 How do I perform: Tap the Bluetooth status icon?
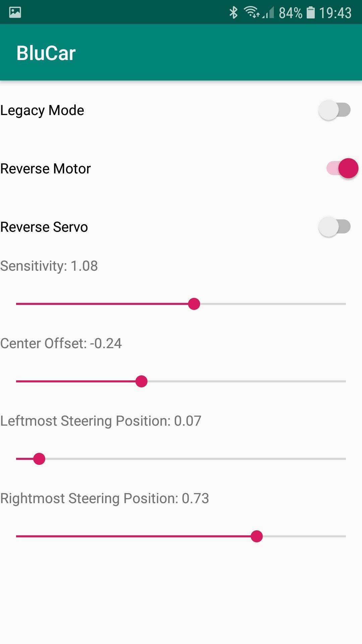click(233, 12)
